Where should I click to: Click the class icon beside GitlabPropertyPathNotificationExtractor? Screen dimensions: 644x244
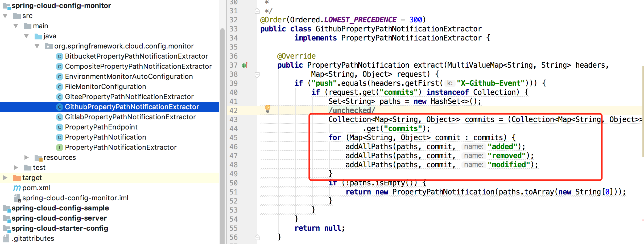click(x=59, y=117)
